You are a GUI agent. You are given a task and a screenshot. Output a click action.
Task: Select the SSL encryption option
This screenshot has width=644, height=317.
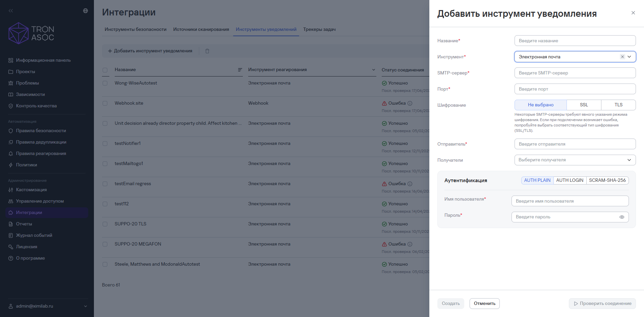tap(584, 105)
